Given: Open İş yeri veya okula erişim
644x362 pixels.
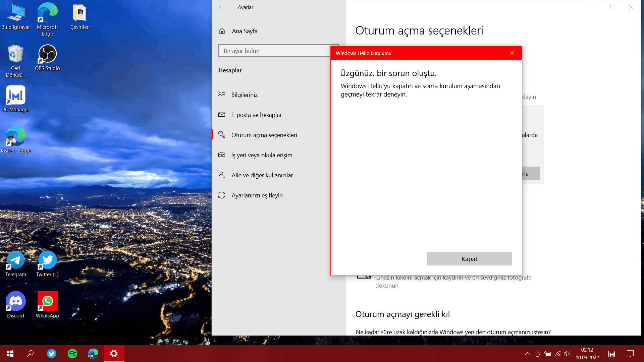Looking at the screenshot, I should pyautogui.click(x=262, y=155).
